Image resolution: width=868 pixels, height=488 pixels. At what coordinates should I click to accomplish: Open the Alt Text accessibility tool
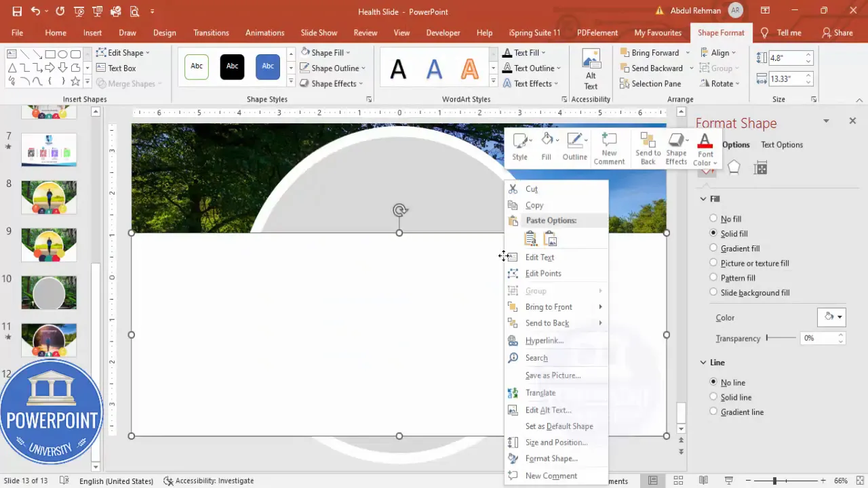pyautogui.click(x=591, y=69)
